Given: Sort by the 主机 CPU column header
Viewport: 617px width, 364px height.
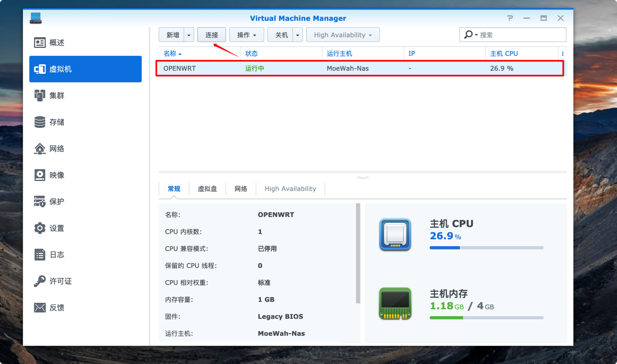Looking at the screenshot, I should [x=522, y=54].
